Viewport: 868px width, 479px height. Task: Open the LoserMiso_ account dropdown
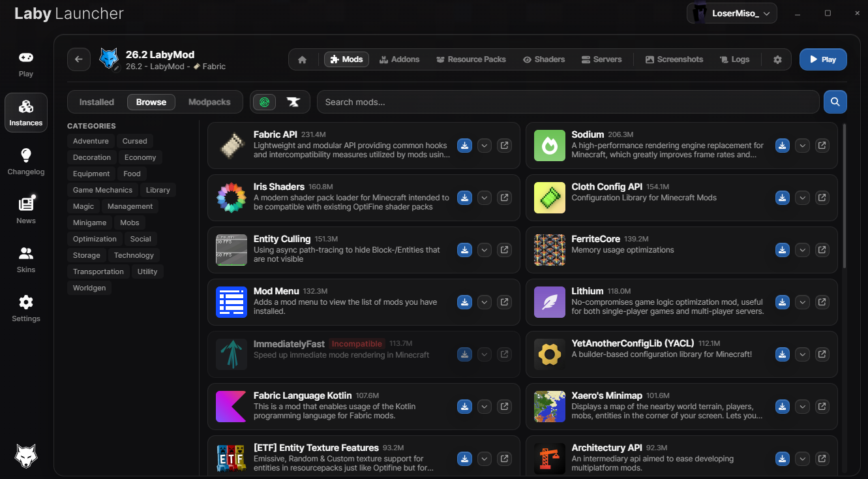(732, 13)
